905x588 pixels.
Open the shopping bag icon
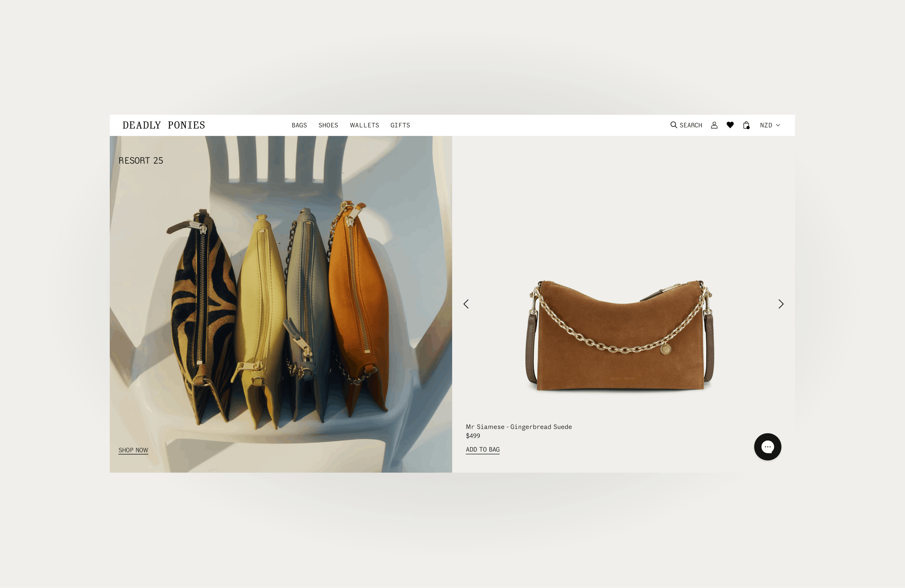pos(746,125)
